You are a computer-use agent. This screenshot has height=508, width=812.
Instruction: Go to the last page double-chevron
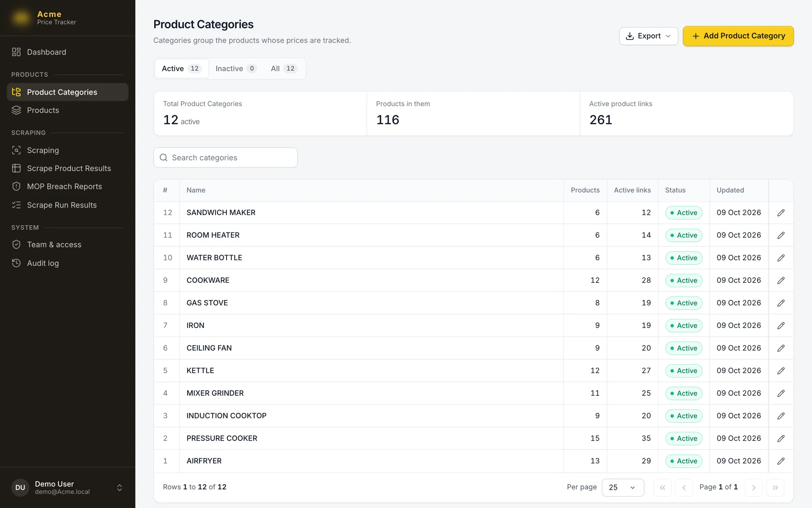click(775, 487)
